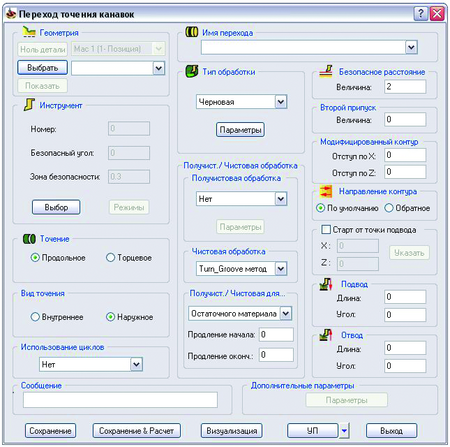This screenshot has width=450, height=447.
Task: Click the Отступ по Z field
Action: (405, 172)
